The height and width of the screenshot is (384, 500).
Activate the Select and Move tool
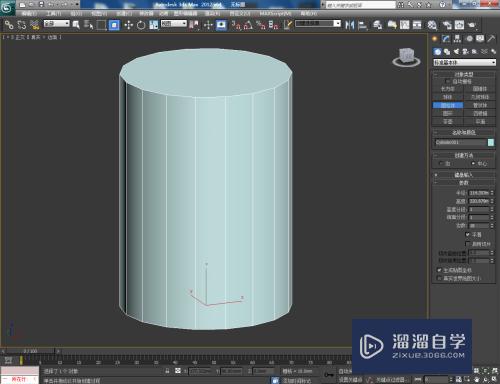click(129, 25)
